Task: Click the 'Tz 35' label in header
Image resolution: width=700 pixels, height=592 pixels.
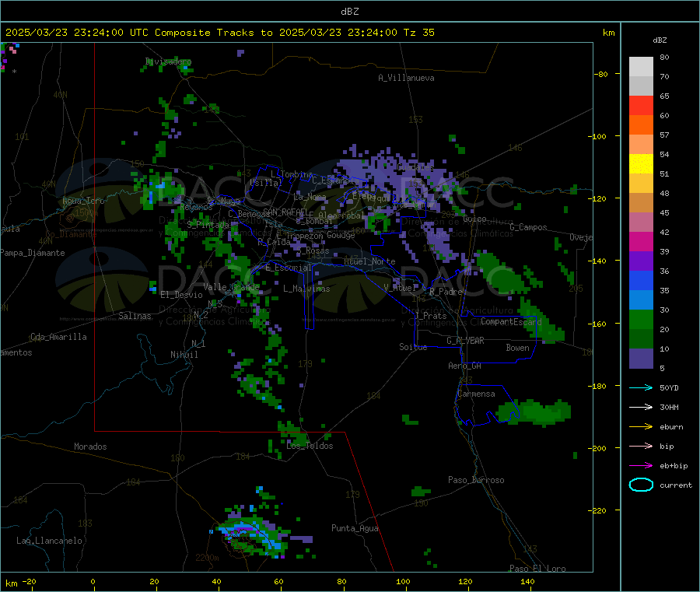Action: (x=418, y=33)
